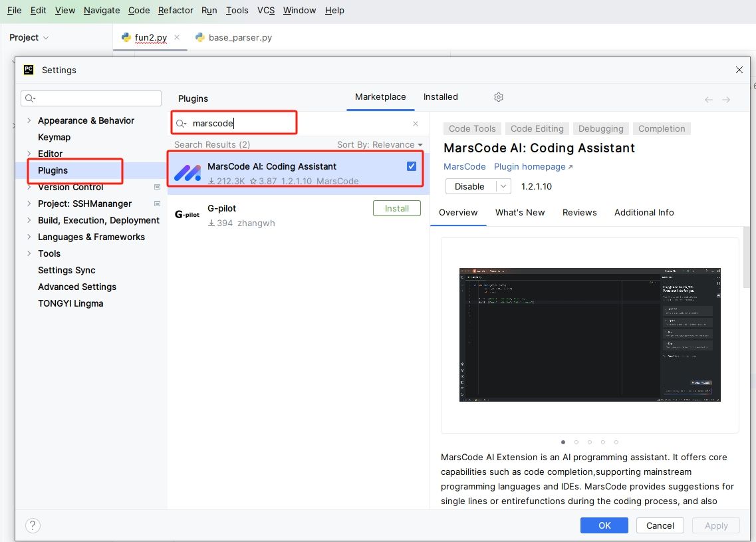Install the G-pilot plugin
Screen dimensions: 756x542
tap(397, 208)
